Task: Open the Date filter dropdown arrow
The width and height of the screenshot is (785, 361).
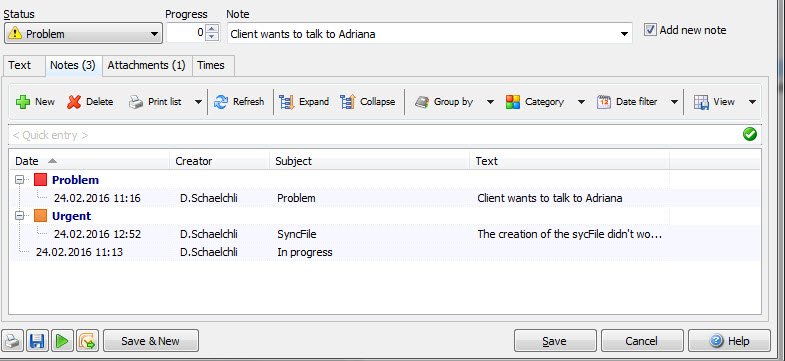Action: 674,102
